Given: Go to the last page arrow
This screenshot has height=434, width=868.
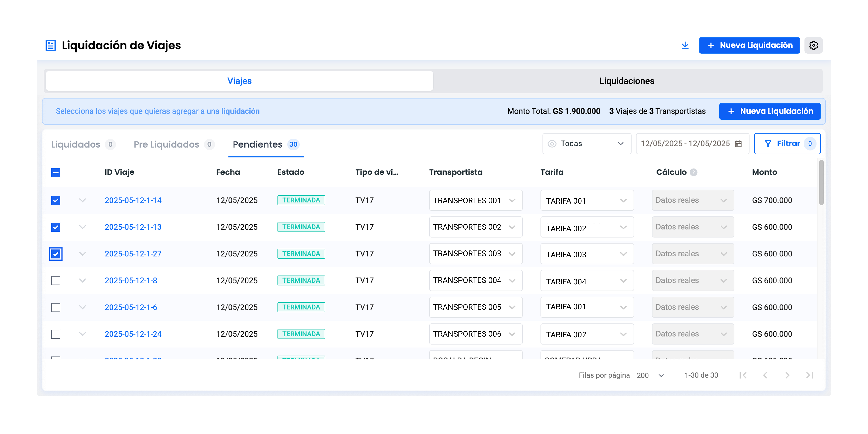Looking at the screenshot, I should [809, 375].
